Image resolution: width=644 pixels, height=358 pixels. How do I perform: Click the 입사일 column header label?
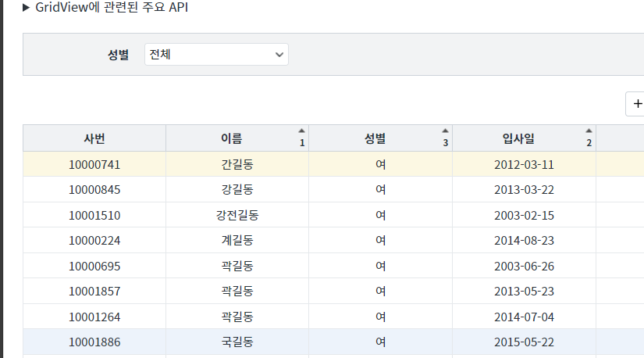(518, 138)
